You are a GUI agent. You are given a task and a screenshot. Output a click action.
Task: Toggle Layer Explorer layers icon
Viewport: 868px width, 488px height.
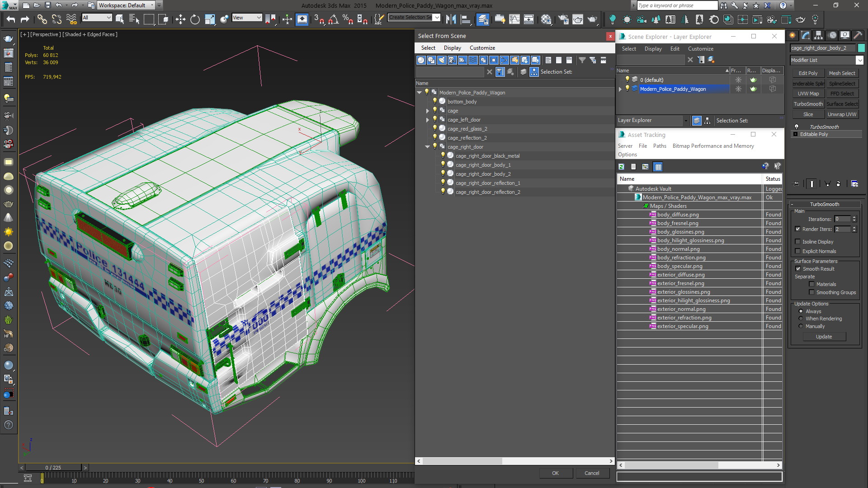point(697,121)
